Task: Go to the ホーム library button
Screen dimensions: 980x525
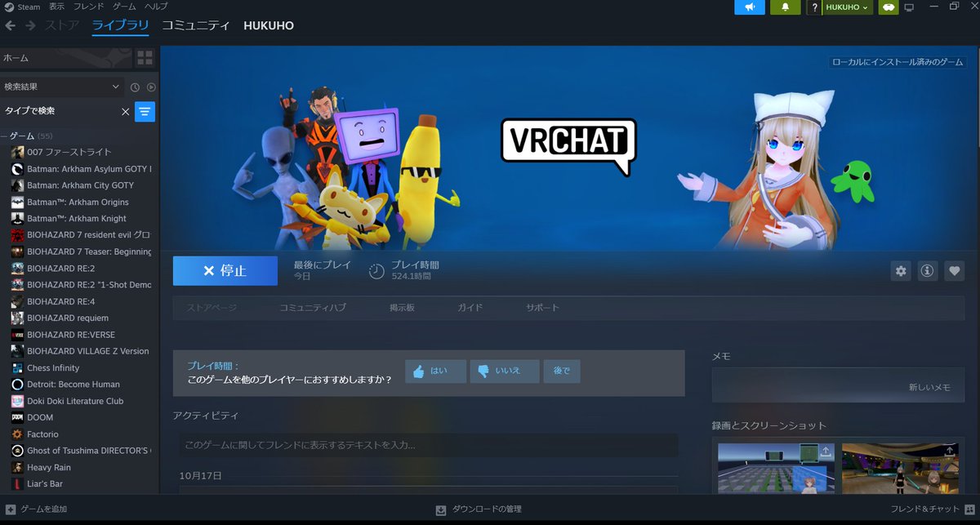Action: pyautogui.click(x=65, y=58)
